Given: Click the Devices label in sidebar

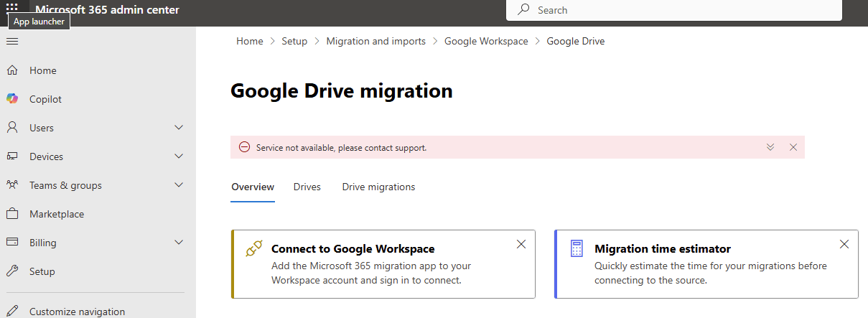Looking at the screenshot, I should [x=46, y=156].
